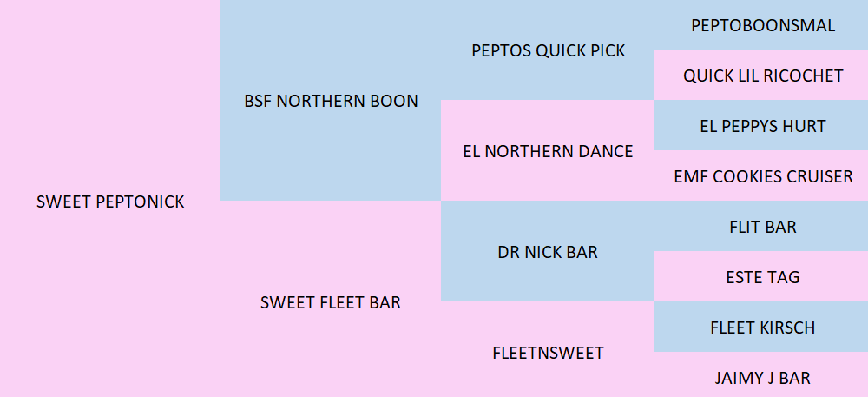Select SWEET FLEET BAR dam cell
This screenshot has height=397, width=868.
331,299
